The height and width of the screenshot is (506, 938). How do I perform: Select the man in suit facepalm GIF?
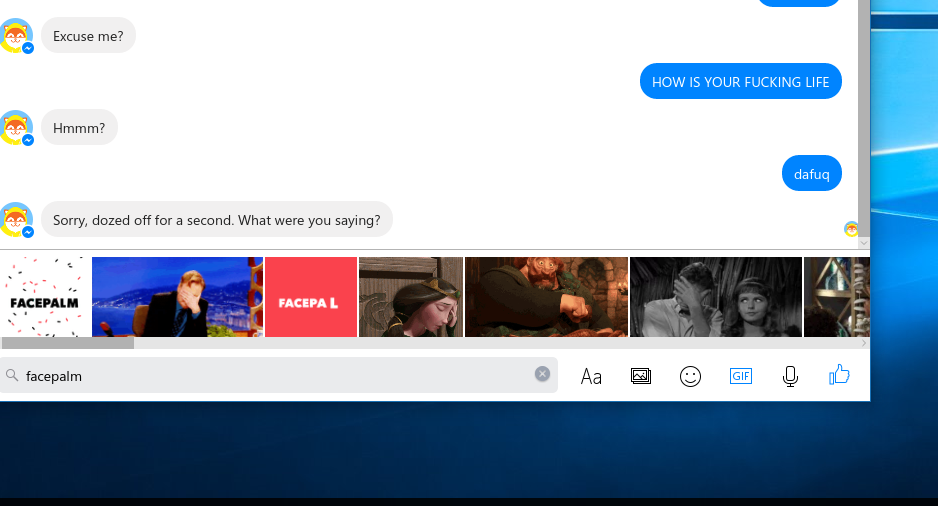[178, 297]
